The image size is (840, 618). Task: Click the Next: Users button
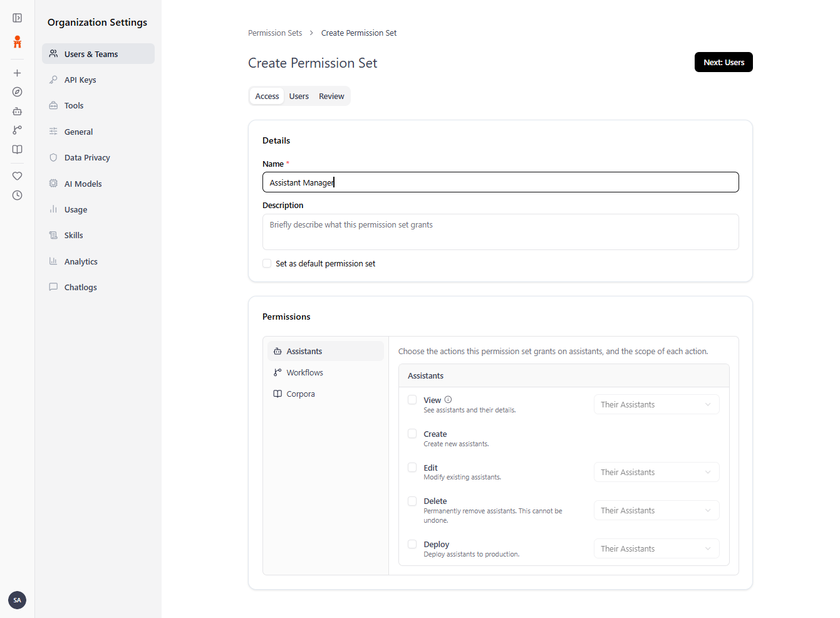point(723,62)
